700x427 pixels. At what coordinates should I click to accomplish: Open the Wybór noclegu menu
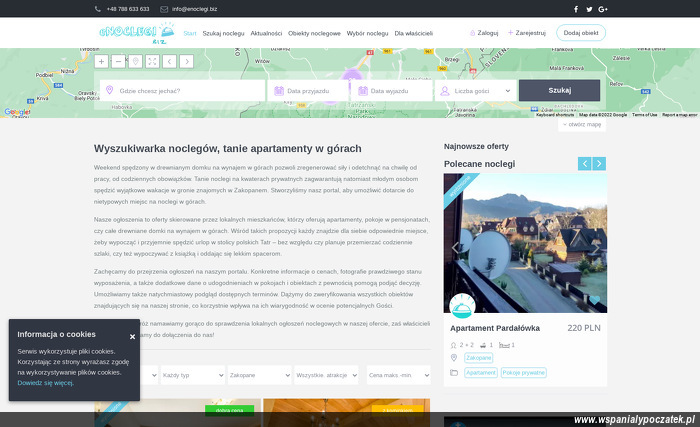[367, 33]
